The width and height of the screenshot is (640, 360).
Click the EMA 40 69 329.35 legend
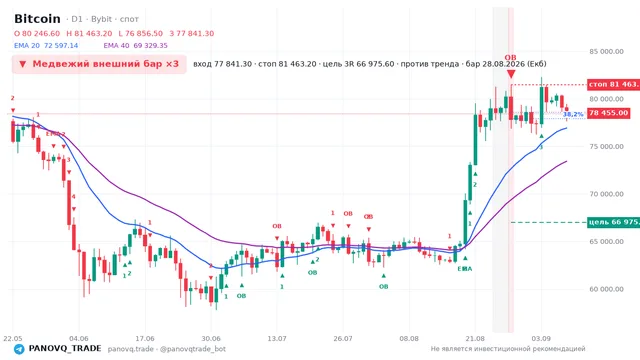click(136, 46)
